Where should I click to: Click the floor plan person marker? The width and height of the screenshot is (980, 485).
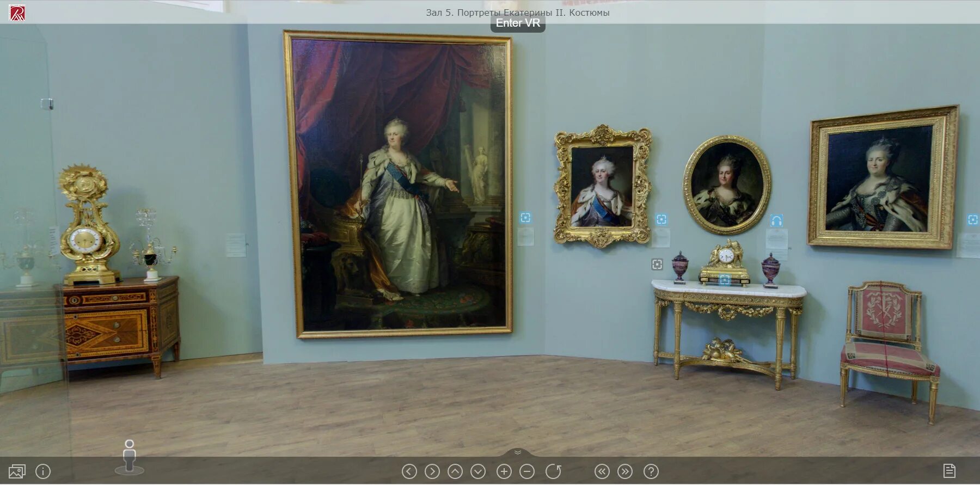(x=129, y=457)
